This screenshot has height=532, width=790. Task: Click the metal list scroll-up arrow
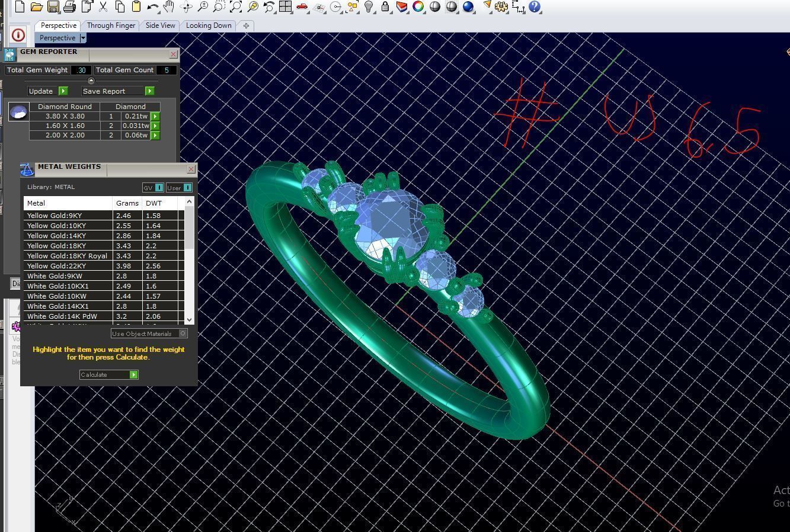pos(190,202)
